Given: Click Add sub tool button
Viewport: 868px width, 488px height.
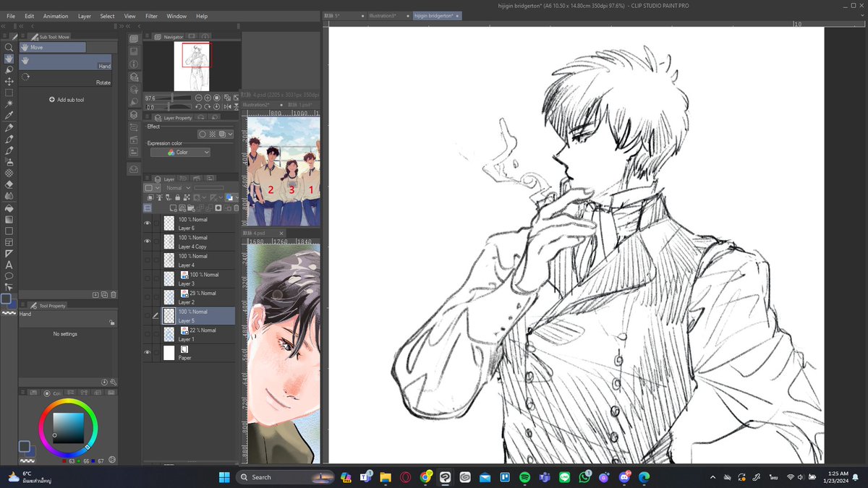Looking at the screenshot, I should 67,100.
